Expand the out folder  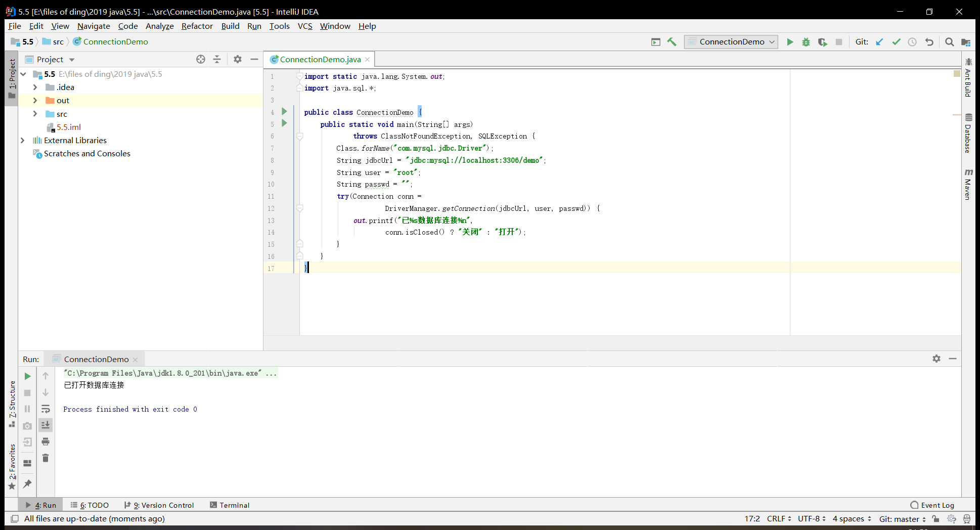coord(35,100)
